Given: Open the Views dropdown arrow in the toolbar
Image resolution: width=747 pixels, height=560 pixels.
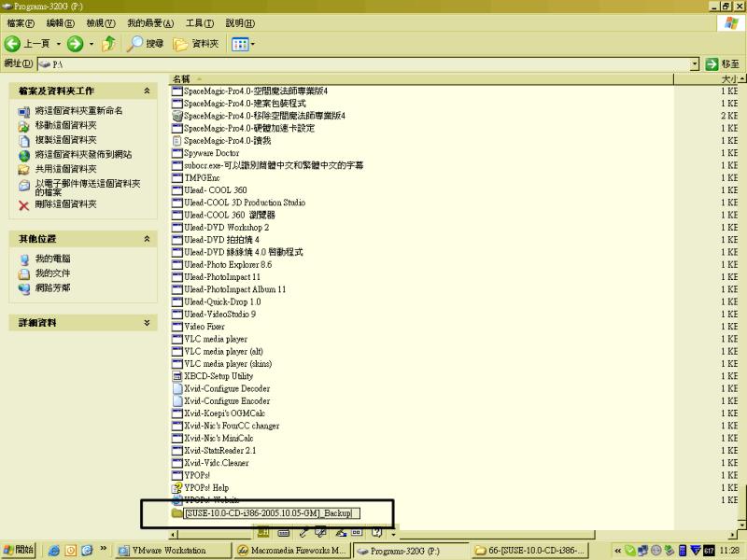Looking at the screenshot, I should (x=252, y=44).
